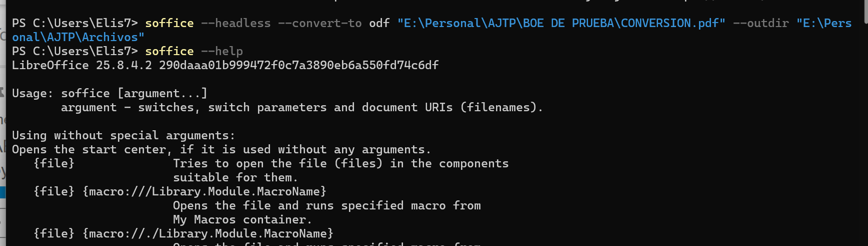Viewport: 868px width, 246px height.
Task: Click the "--headless" argument in the command
Action: [235, 23]
